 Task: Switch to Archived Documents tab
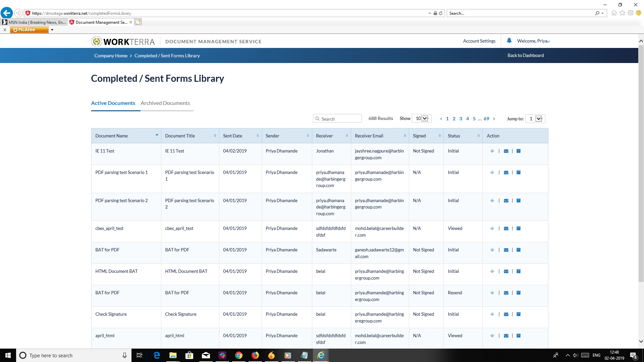pos(165,103)
